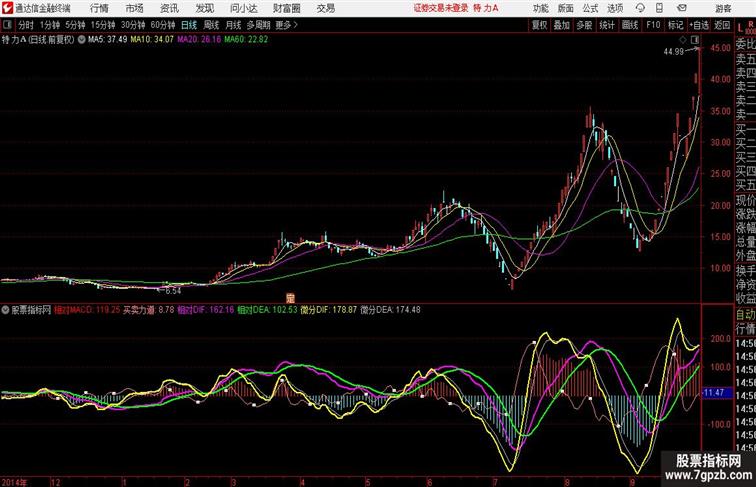Viewport: 756px width, 487px height.
Task: Click 证券交易未登录 login status text
Action: point(441,8)
